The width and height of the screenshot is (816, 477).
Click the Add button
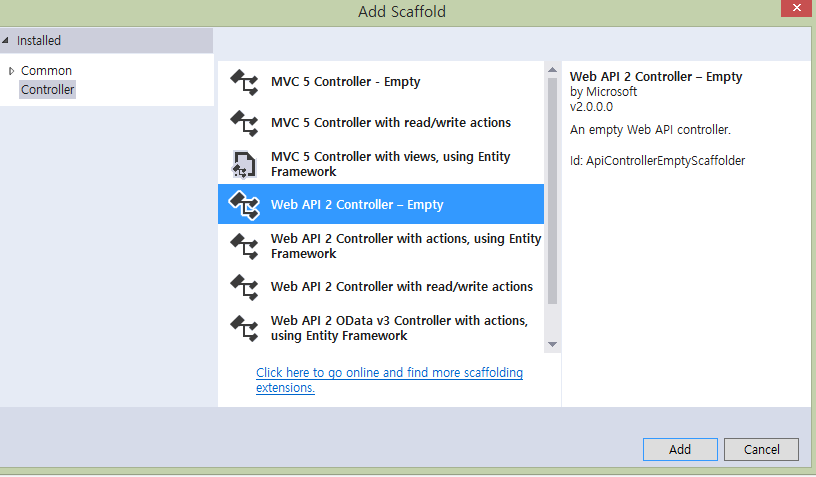(680, 449)
